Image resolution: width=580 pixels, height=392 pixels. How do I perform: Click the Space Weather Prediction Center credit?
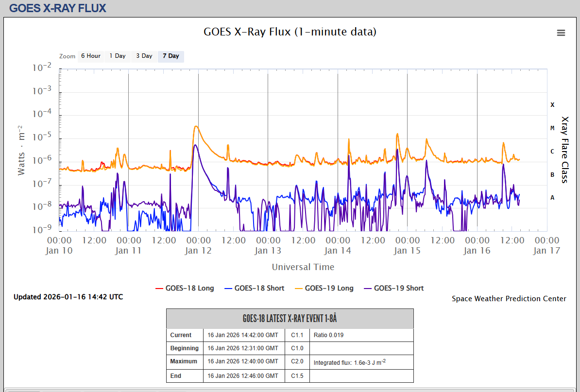[x=509, y=299]
